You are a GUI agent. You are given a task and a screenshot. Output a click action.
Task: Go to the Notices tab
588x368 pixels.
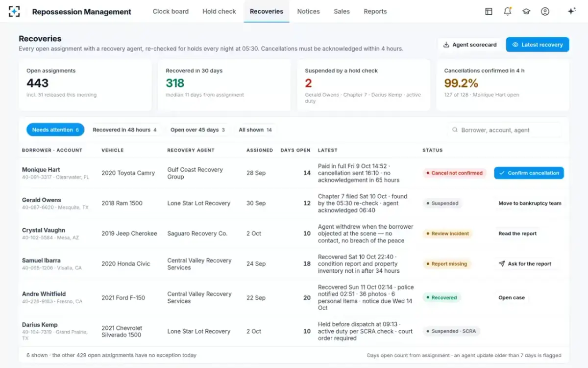(309, 11)
